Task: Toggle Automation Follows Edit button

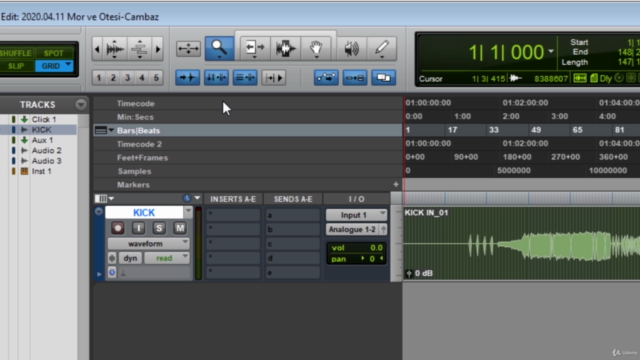Action: click(x=326, y=78)
